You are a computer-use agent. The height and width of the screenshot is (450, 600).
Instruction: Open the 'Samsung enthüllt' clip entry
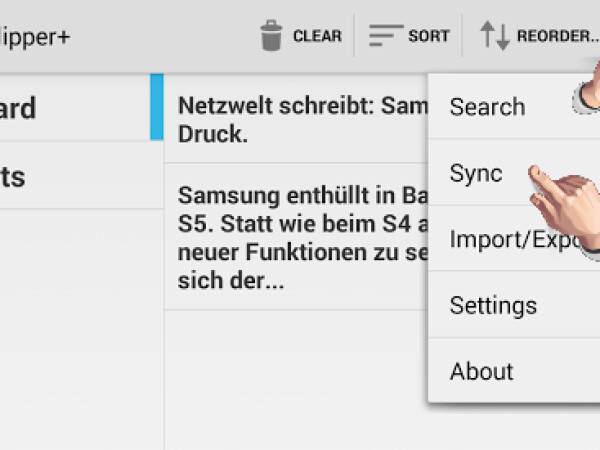[300, 236]
